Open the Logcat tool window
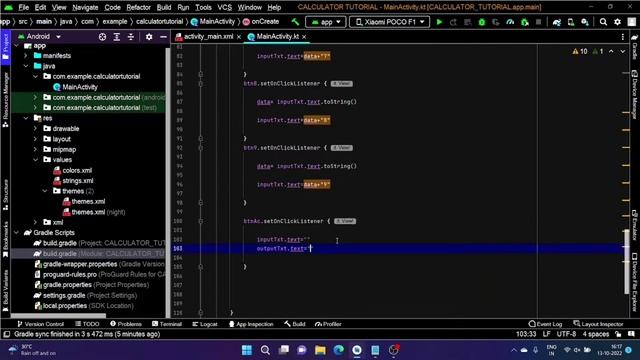The image size is (640, 360). [x=204, y=324]
